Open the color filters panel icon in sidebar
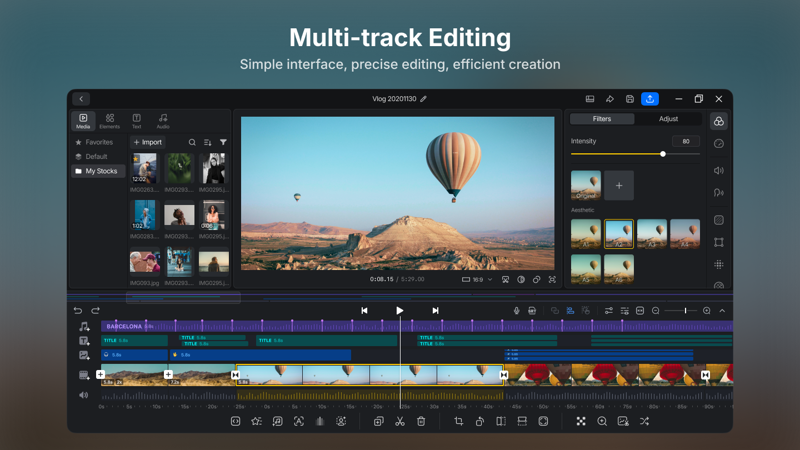The height and width of the screenshot is (450, 800). pos(719,121)
